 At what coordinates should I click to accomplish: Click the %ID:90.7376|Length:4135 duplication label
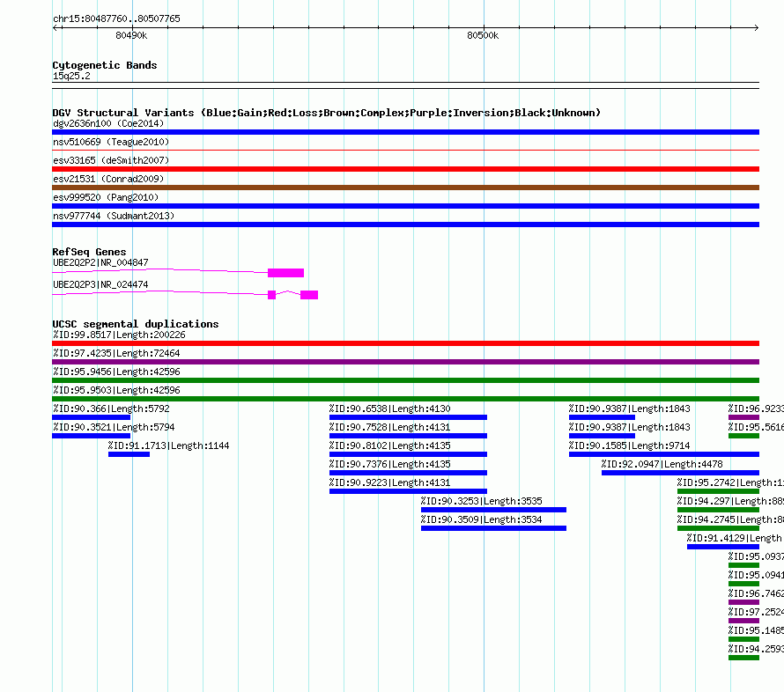pos(390,464)
